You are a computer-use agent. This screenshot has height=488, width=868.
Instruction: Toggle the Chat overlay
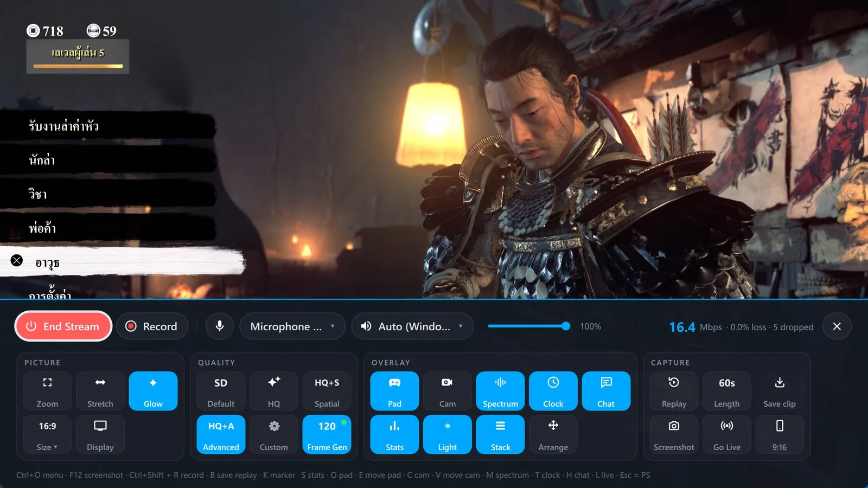606,391
